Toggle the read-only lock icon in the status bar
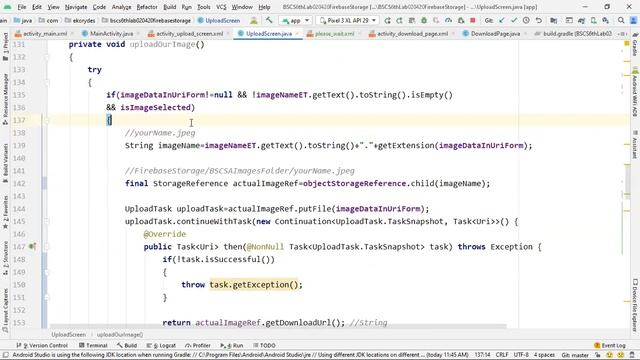 click(x=598, y=355)
